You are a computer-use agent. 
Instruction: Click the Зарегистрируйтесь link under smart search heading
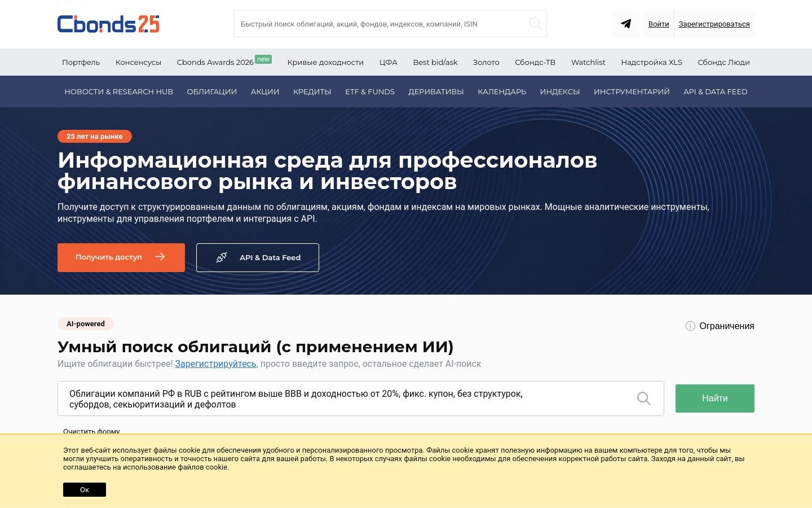click(215, 364)
